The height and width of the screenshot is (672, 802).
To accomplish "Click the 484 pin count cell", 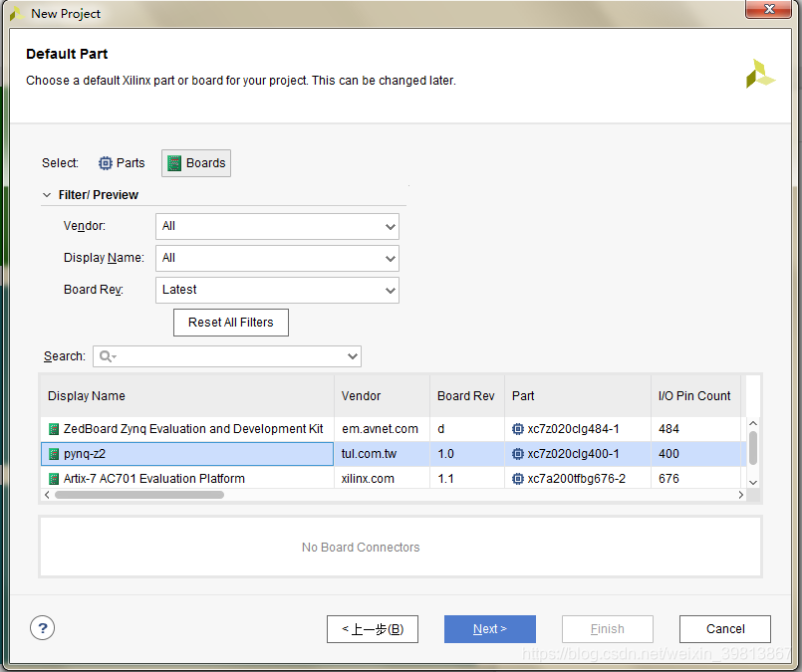I will coord(695,429).
